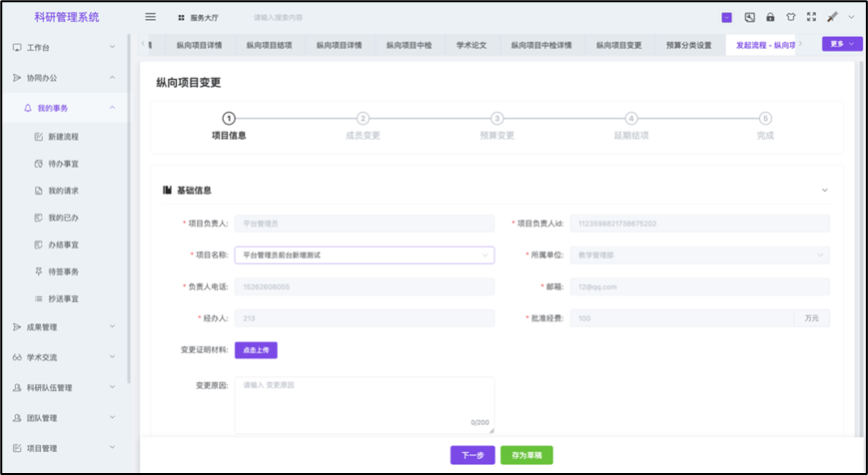Click the user avatar icon
868x475 pixels.
click(x=832, y=17)
